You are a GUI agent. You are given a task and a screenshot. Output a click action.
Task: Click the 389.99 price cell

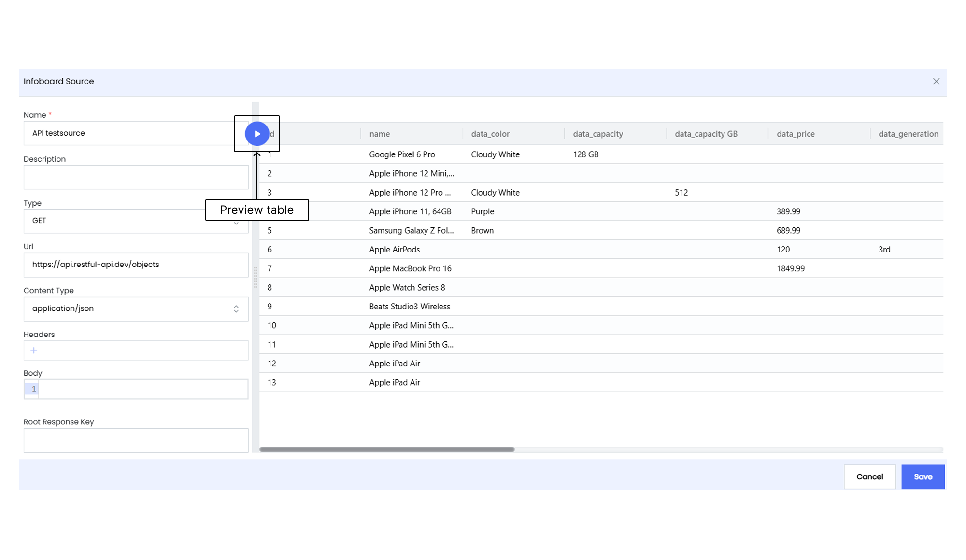click(819, 211)
